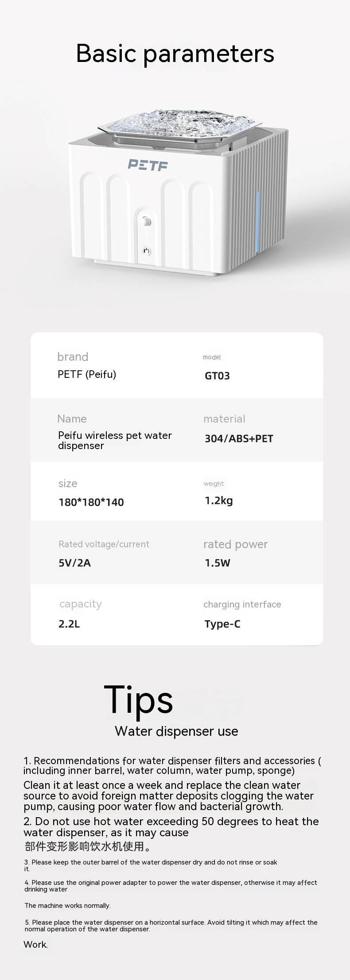This screenshot has width=350, height=980.
Task: Click the power symbol on the dispenser
Action: click(147, 251)
